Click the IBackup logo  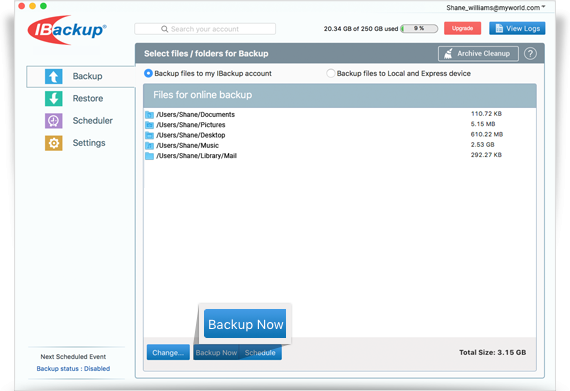tap(67, 30)
